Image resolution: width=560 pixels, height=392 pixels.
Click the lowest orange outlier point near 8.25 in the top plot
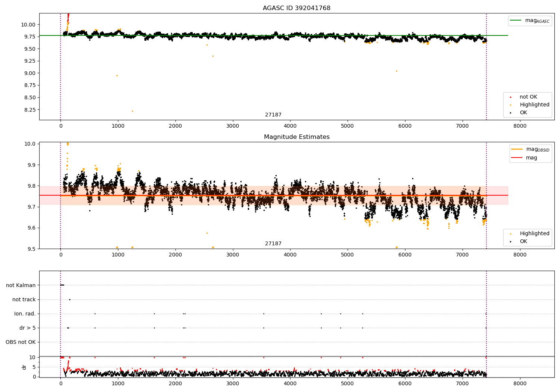click(132, 111)
